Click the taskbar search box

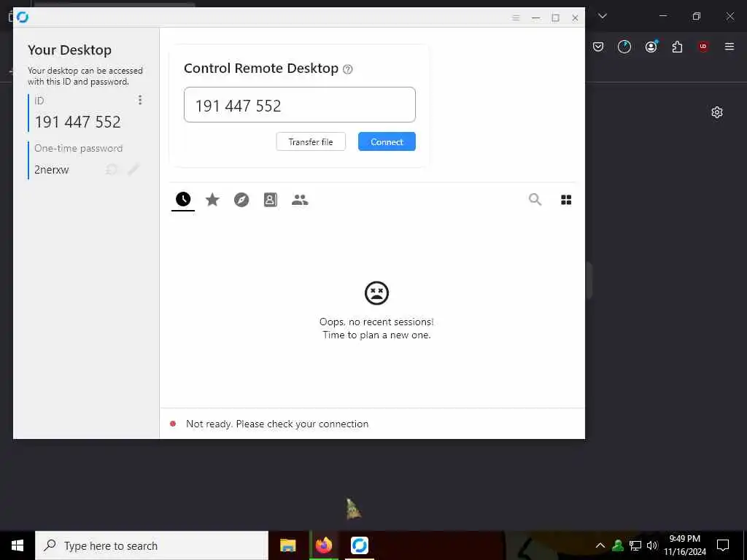coord(152,545)
